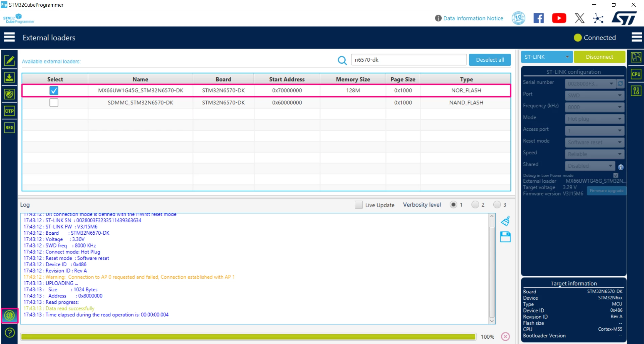The height and width of the screenshot is (344, 644).
Task: Select verbosity level 3 radio button
Action: pos(497,205)
